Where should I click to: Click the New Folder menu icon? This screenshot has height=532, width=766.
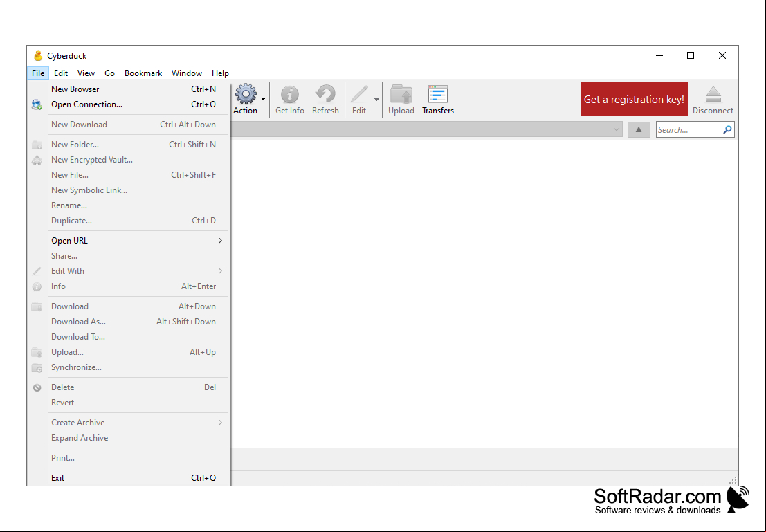(37, 145)
